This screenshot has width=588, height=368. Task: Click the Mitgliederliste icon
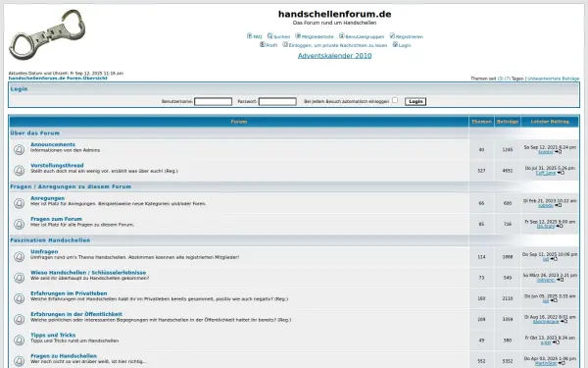[x=298, y=35]
